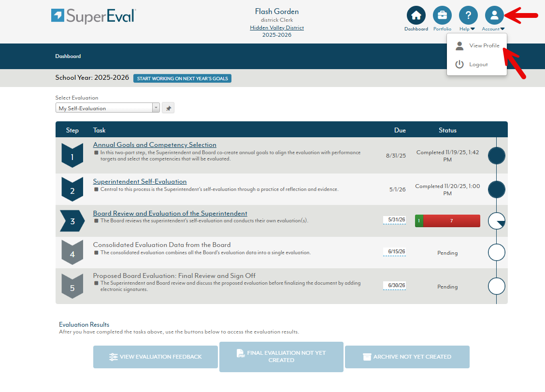Edit the 5/31/26 due date field

click(x=394, y=220)
